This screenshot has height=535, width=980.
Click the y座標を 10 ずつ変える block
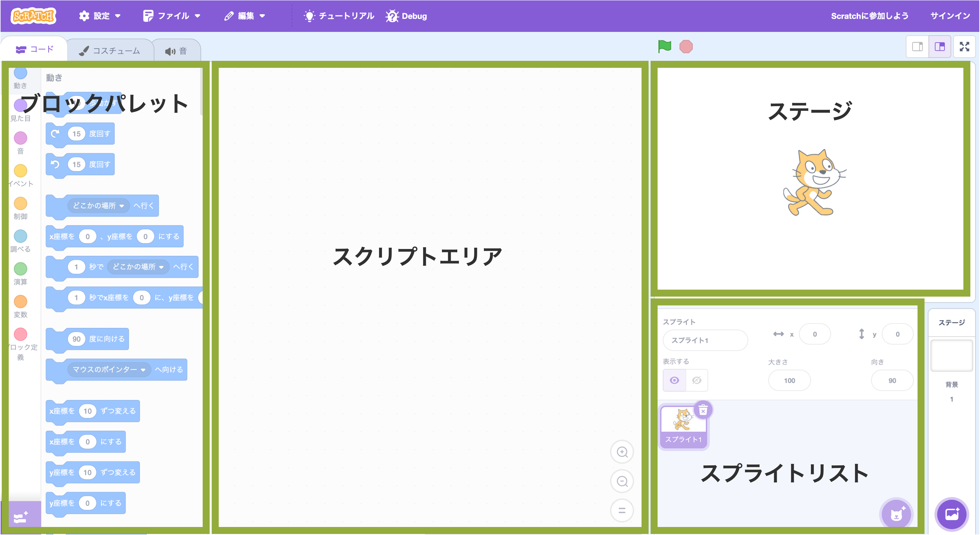click(x=92, y=473)
